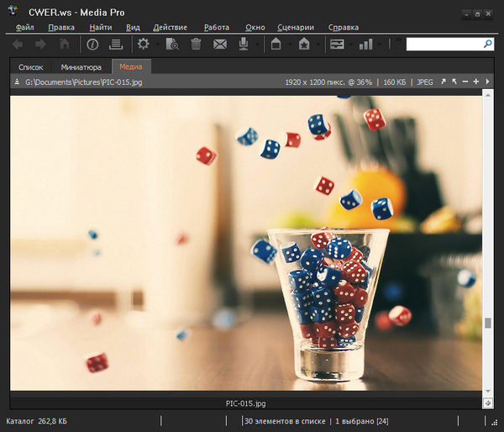Open the Действие menu
The width and height of the screenshot is (504, 432).
[x=170, y=28]
